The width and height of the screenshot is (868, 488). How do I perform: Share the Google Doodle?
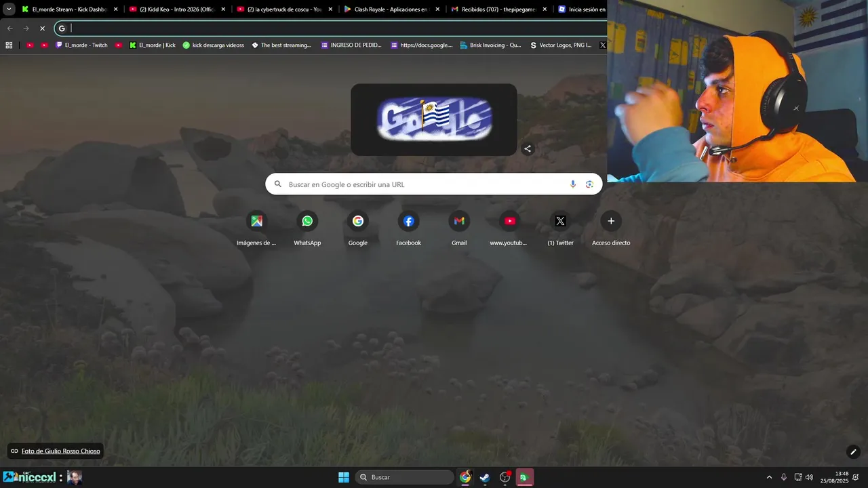[528, 148]
